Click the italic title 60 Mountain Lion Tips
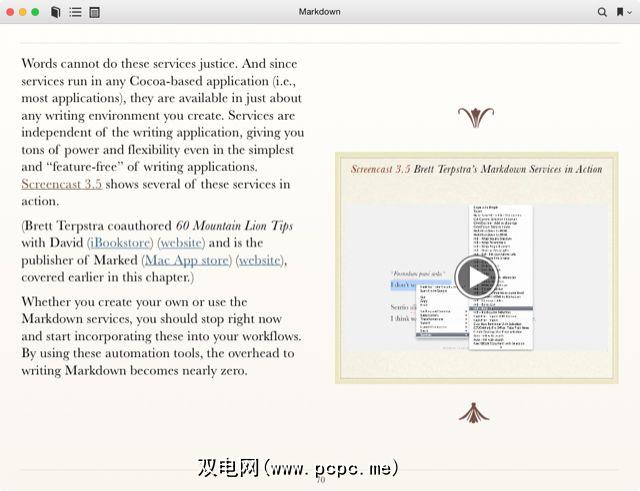The width and height of the screenshot is (640, 491). click(234, 226)
